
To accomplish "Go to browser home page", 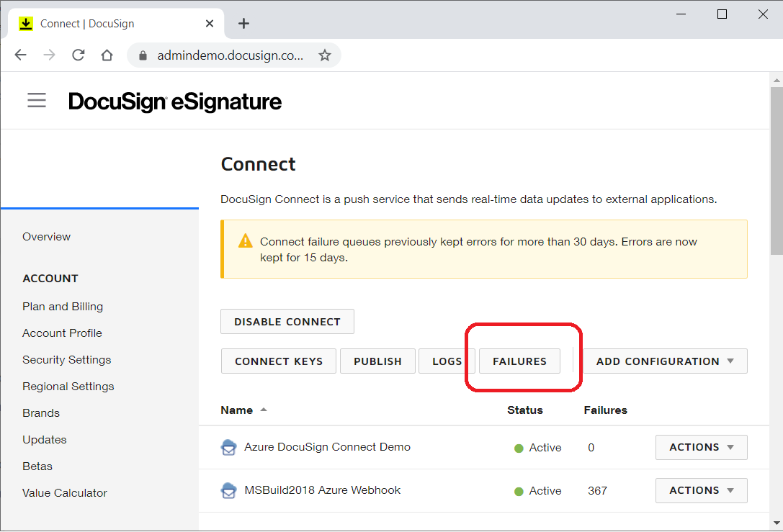I will point(105,55).
